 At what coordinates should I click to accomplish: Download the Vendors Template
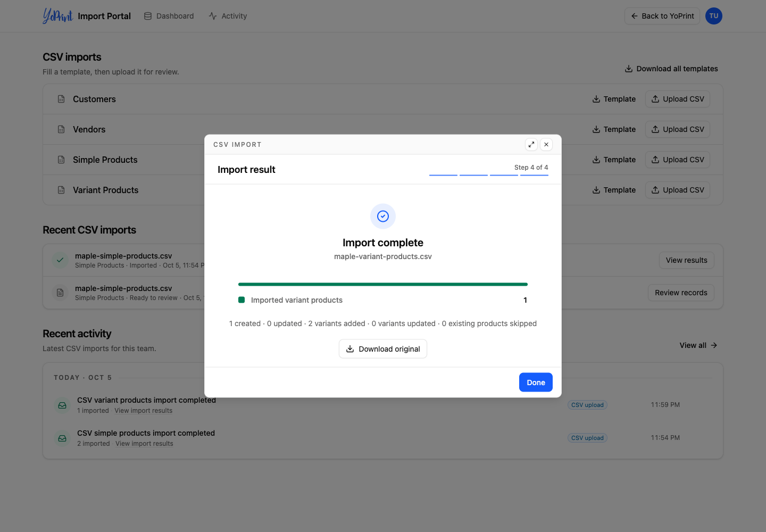(x=614, y=129)
